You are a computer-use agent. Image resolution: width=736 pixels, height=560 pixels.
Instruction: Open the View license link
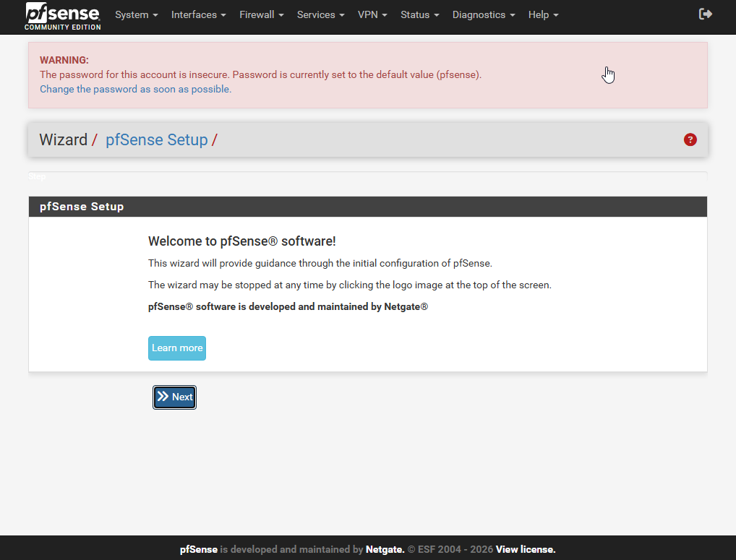pyautogui.click(x=525, y=549)
